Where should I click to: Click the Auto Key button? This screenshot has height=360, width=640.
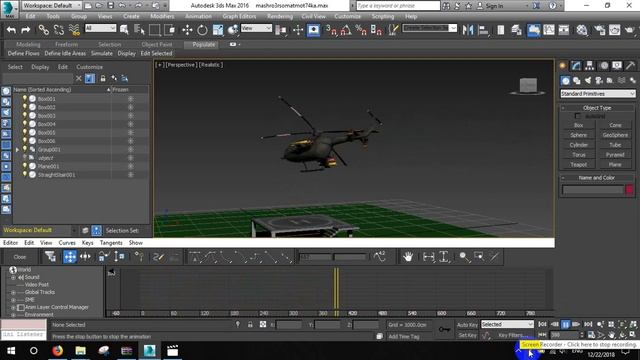click(x=467, y=324)
